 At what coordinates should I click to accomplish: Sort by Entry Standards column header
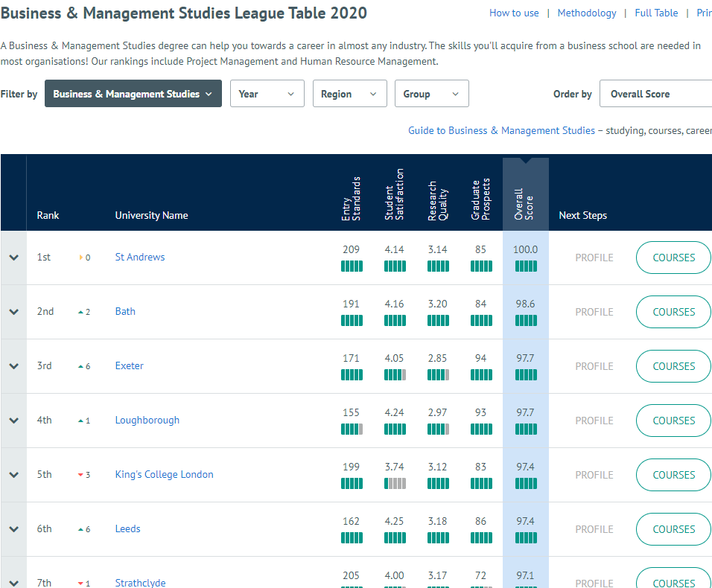click(x=351, y=199)
